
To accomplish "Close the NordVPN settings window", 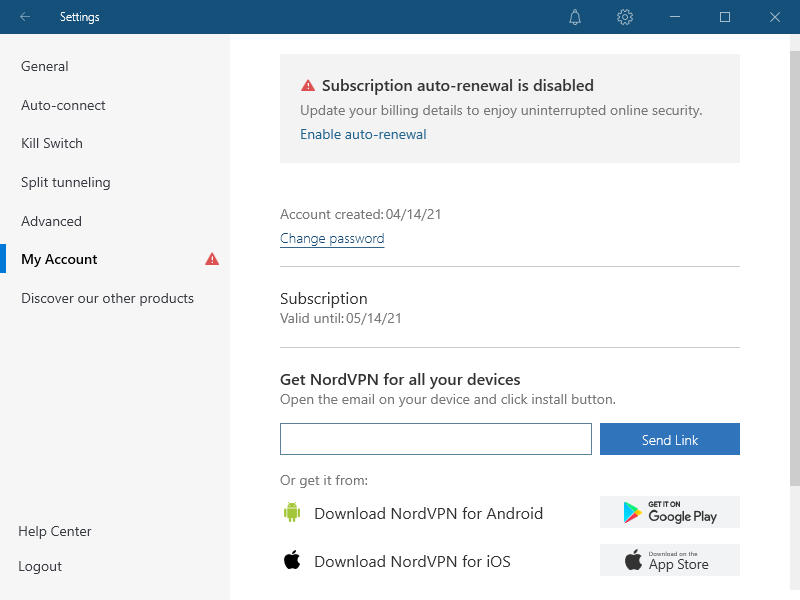I will click(774, 17).
